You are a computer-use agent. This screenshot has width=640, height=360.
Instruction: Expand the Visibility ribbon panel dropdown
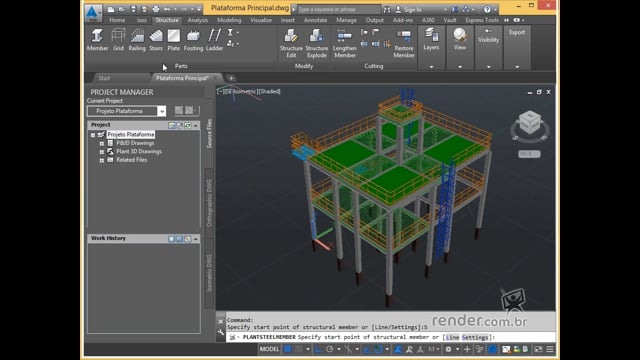(489, 67)
